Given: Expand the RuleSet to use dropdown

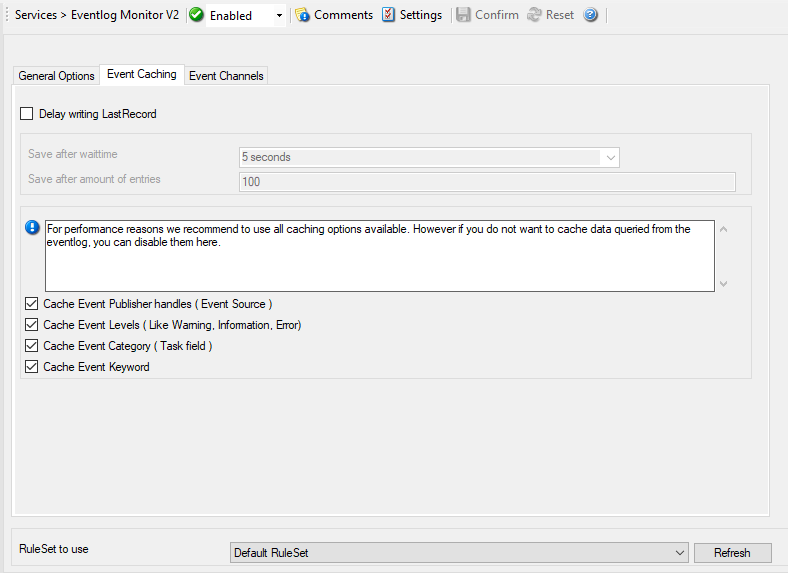Looking at the screenshot, I should click(x=679, y=553).
